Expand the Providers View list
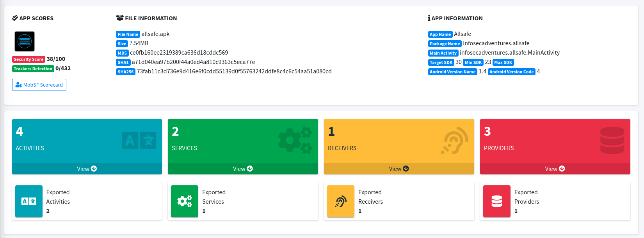 pos(555,169)
